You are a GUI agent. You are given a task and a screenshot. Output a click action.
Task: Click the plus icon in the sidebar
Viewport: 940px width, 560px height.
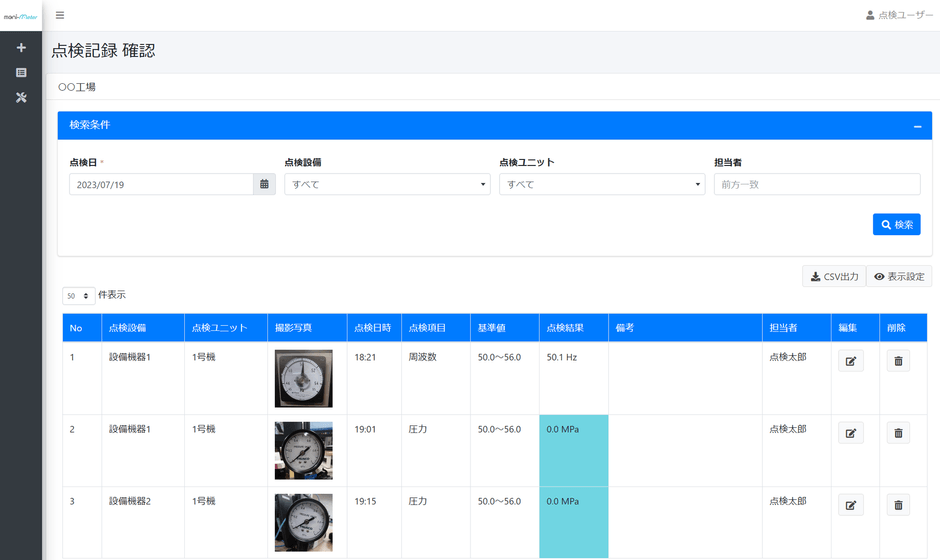pyautogui.click(x=21, y=48)
